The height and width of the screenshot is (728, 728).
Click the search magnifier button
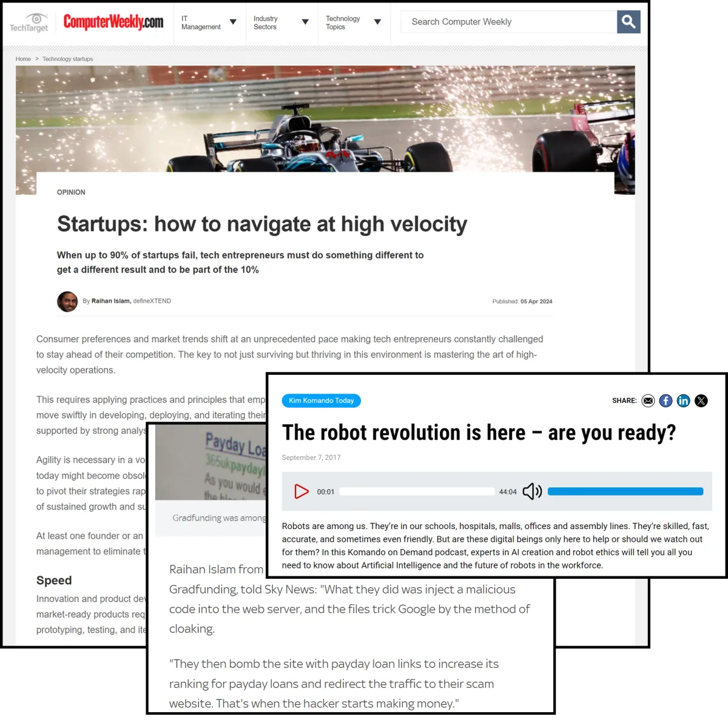tap(629, 22)
